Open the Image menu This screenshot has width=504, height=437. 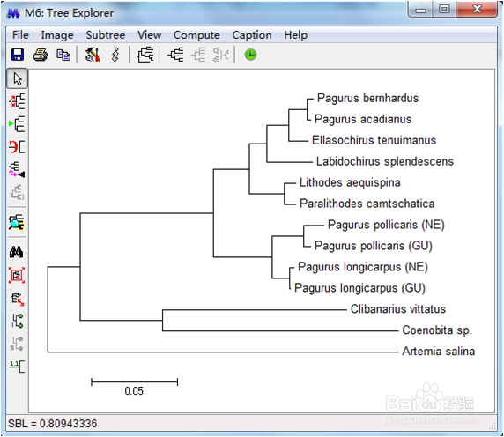(57, 35)
